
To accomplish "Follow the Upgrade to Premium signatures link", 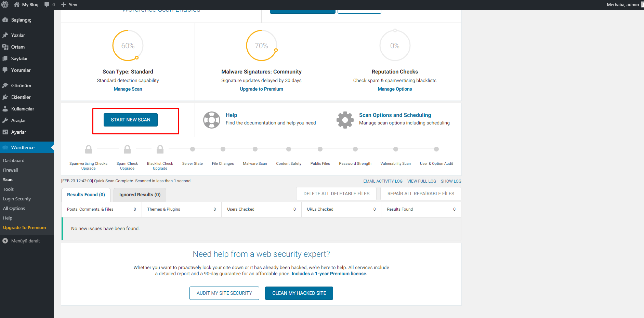I will click(x=262, y=89).
